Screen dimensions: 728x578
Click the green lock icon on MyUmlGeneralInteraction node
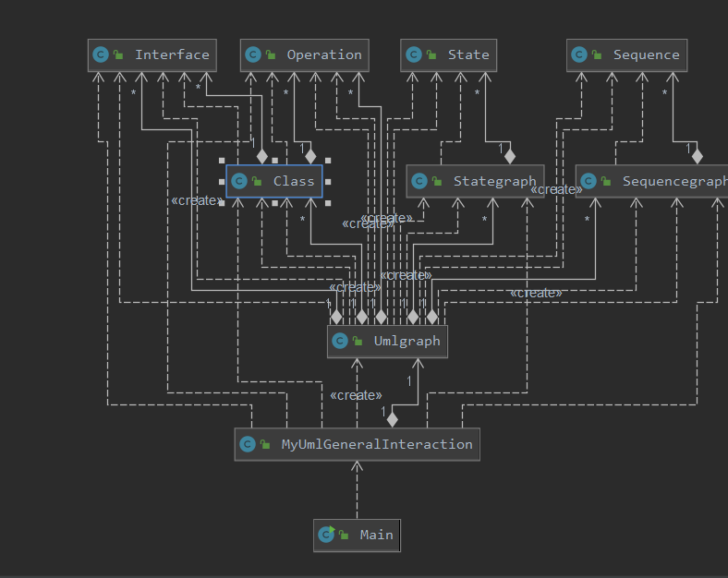point(265,444)
